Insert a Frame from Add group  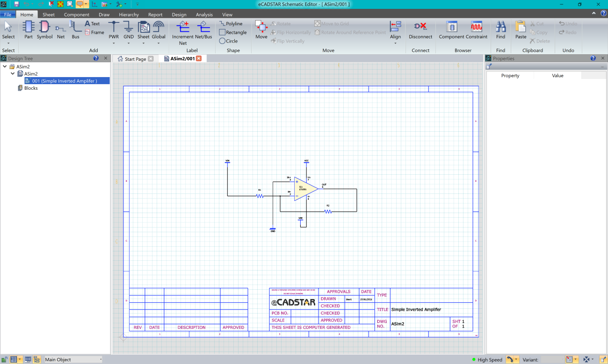click(94, 32)
